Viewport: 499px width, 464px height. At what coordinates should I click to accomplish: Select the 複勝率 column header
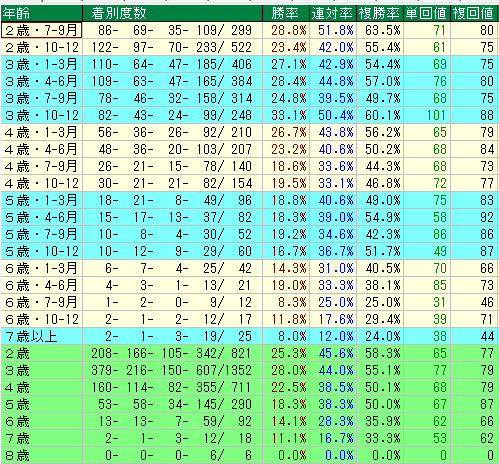(380, 13)
